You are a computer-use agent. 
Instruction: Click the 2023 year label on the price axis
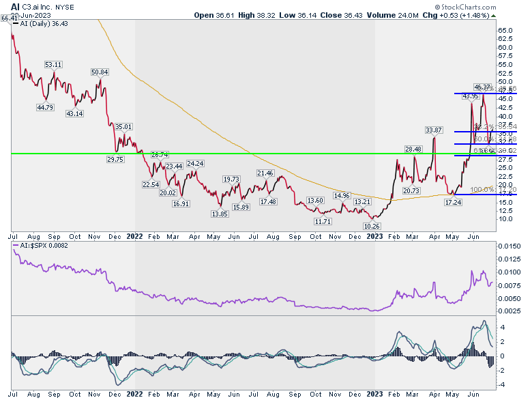(375, 236)
